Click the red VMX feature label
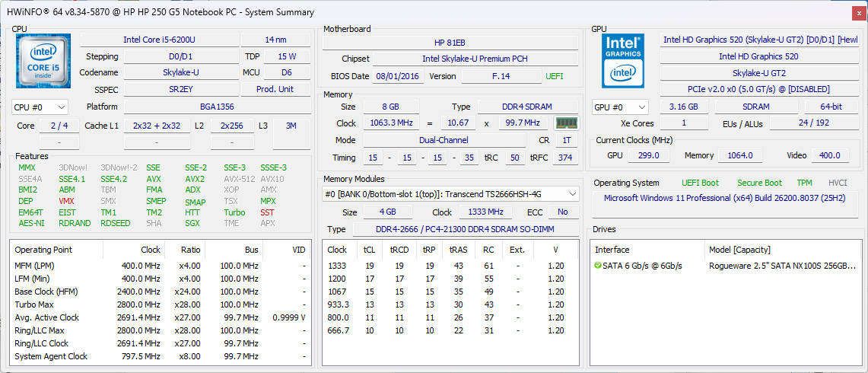This screenshot has width=868, height=373. click(x=66, y=201)
